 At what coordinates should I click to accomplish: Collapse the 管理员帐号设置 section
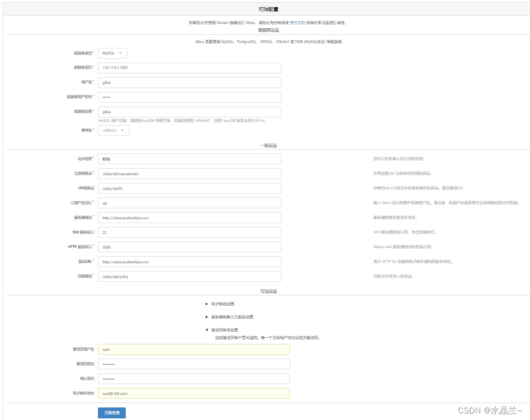(x=221, y=330)
